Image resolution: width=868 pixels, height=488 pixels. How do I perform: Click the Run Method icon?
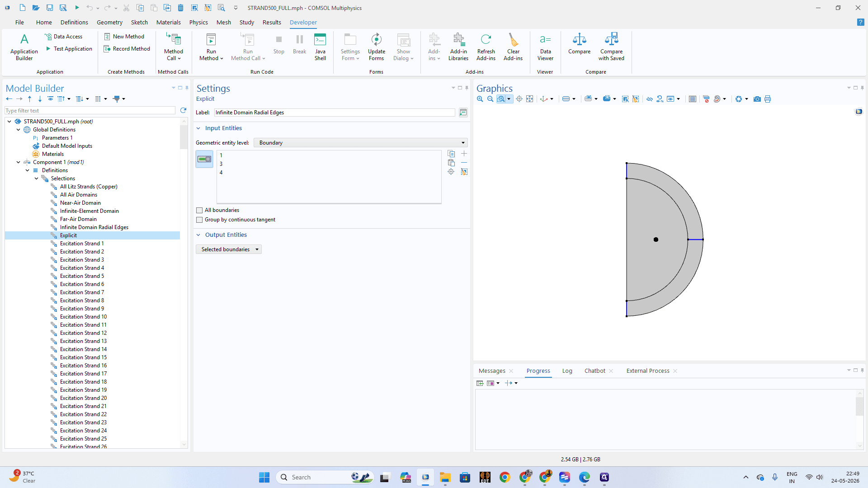pos(211,40)
